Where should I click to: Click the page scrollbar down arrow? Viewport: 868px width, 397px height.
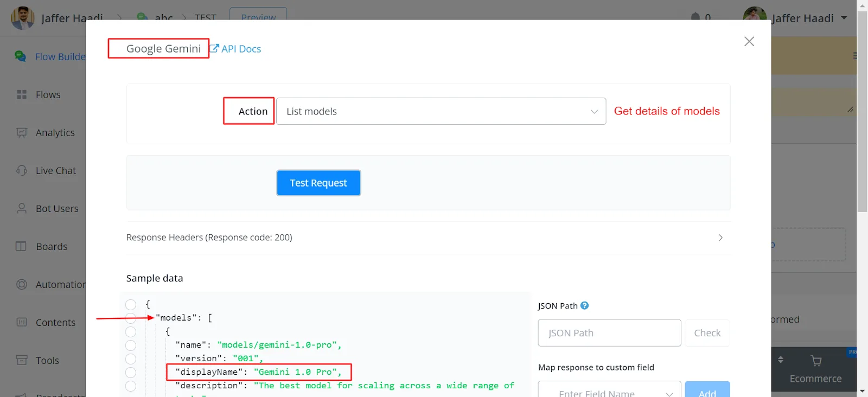[863, 391]
